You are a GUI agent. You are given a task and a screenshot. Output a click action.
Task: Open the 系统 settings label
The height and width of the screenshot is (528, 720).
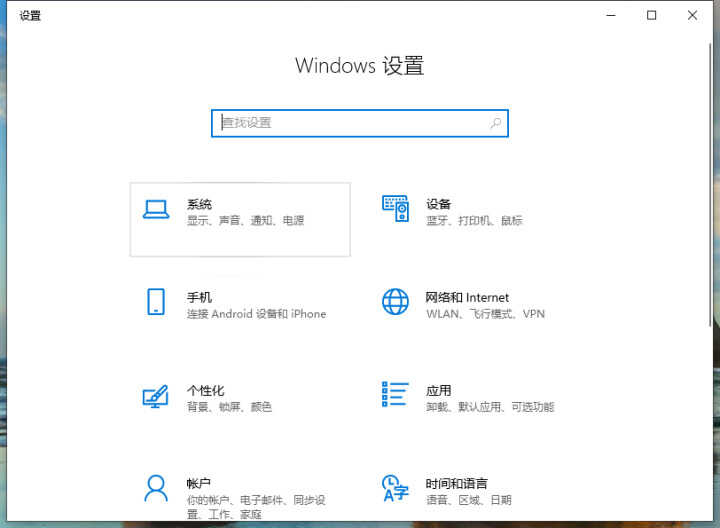pos(199,204)
